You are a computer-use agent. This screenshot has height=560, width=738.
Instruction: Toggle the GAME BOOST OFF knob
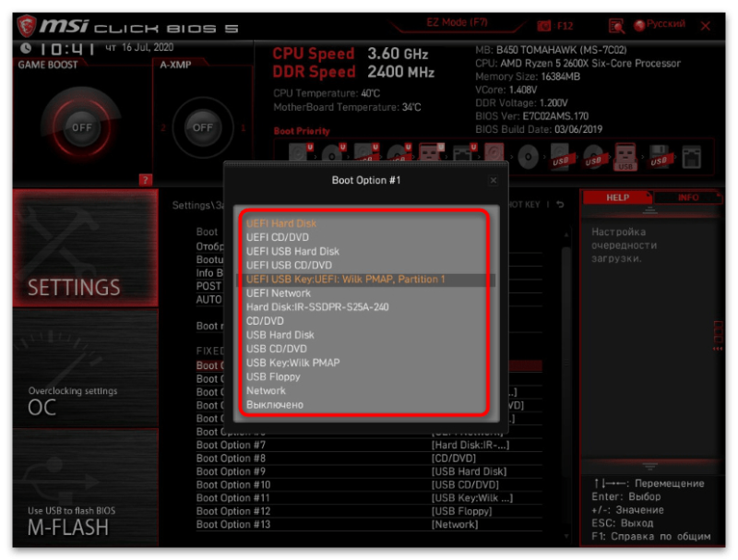point(81,127)
